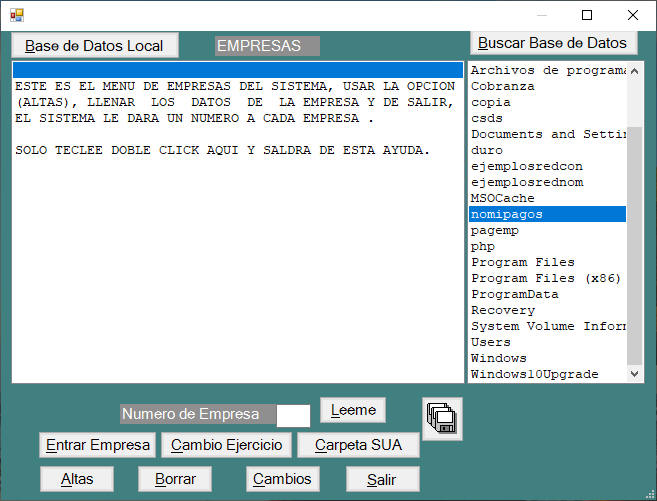Click the stacked floppy disks icon
Viewport: 657px width, 501px height.
pos(442,418)
